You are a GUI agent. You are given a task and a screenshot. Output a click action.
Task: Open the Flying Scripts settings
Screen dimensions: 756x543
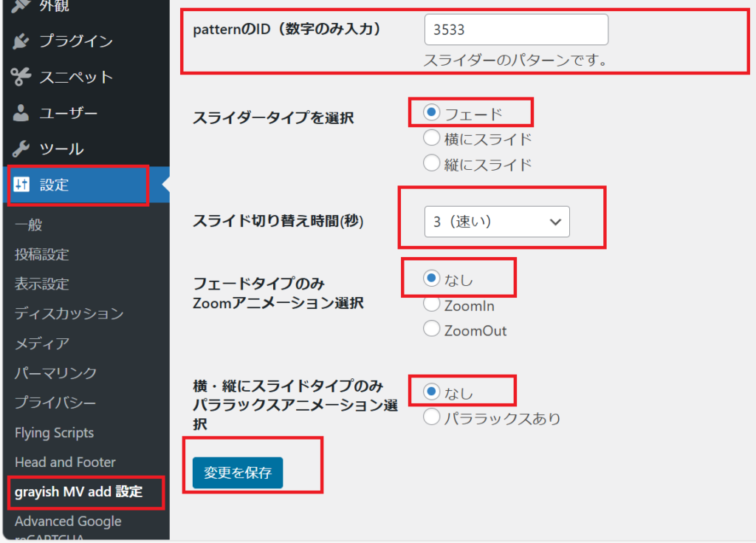coord(54,432)
